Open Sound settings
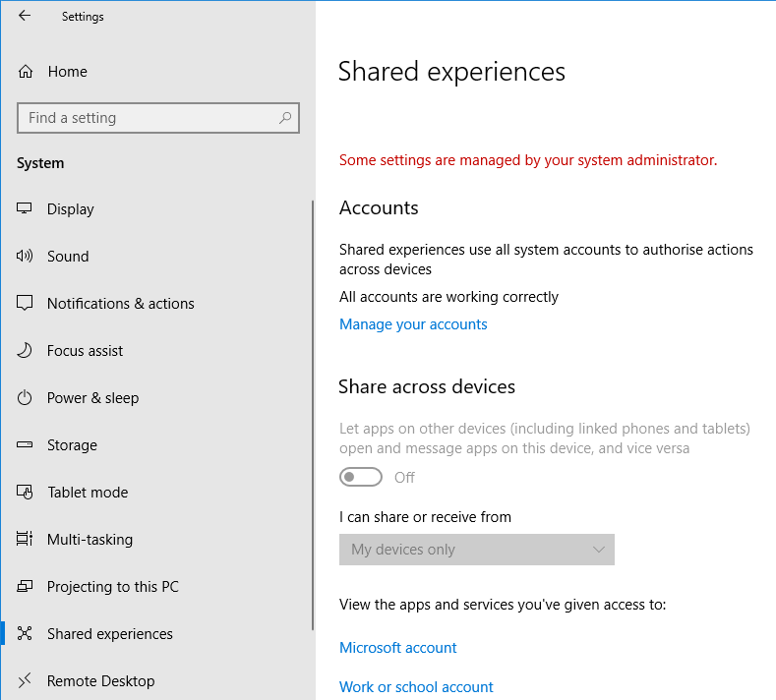This screenshot has width=776, height=700. pyautogui.click(x=68, y=257)
